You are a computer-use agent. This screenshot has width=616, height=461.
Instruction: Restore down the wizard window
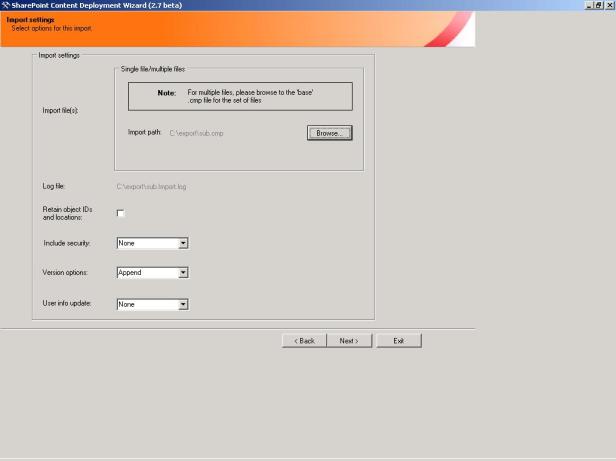point(600,5)
